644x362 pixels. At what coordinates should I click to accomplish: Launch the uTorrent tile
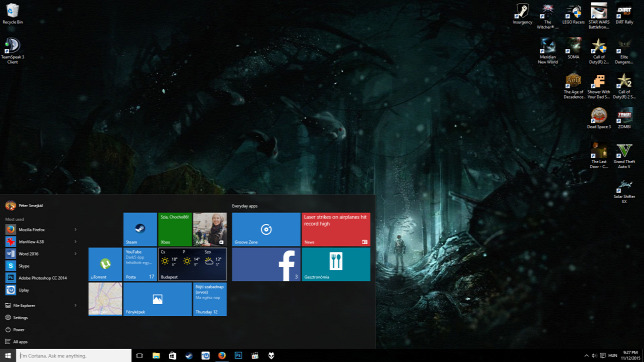pos(105,264)
